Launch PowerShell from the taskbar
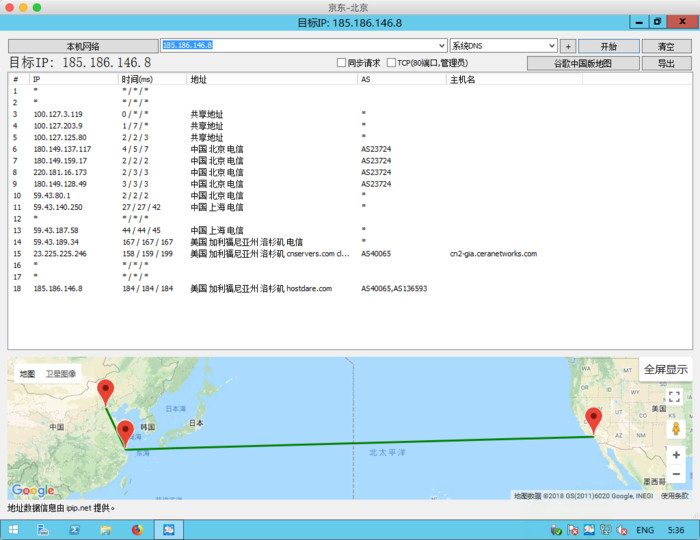The height and width of the screenshot is (540, 700). point(74,530)
